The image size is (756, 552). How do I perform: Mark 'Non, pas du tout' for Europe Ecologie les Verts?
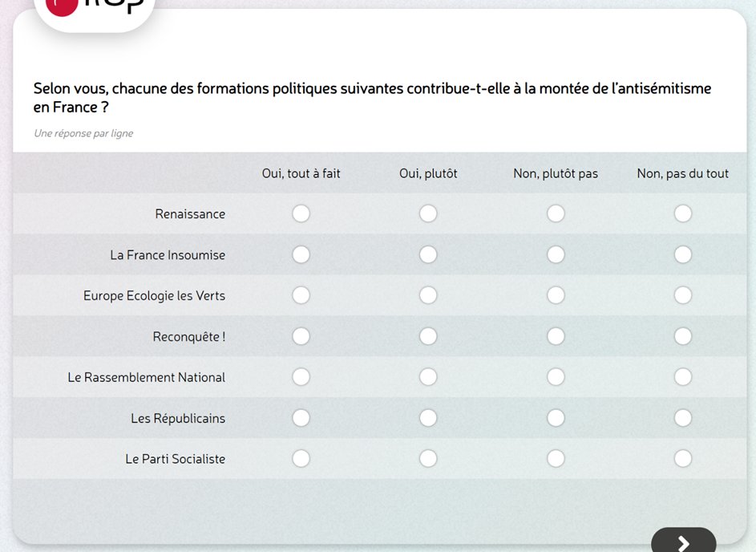(683, 295)
